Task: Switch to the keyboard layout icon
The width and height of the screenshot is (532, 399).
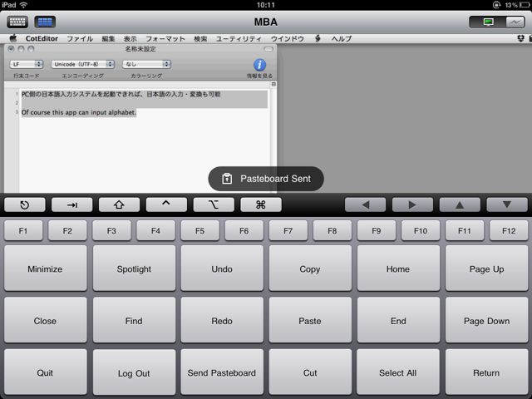Action: (x=17, y=22)
